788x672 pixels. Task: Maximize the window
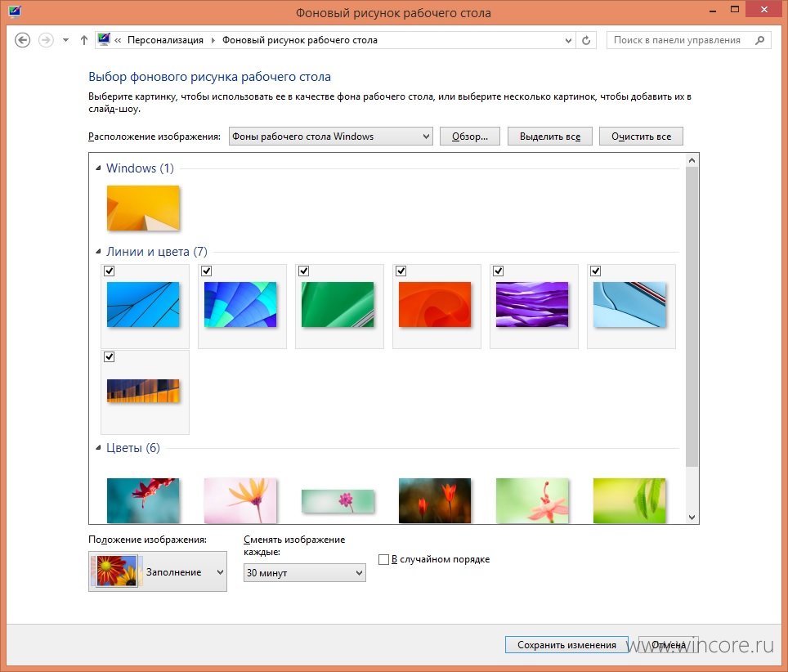735,10
